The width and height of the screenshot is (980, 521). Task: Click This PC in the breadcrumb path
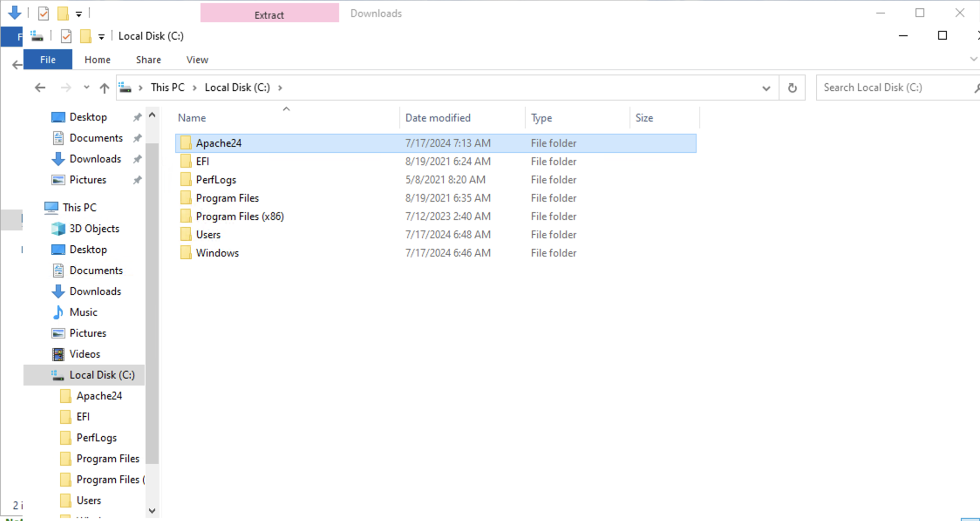click(167, 87)
